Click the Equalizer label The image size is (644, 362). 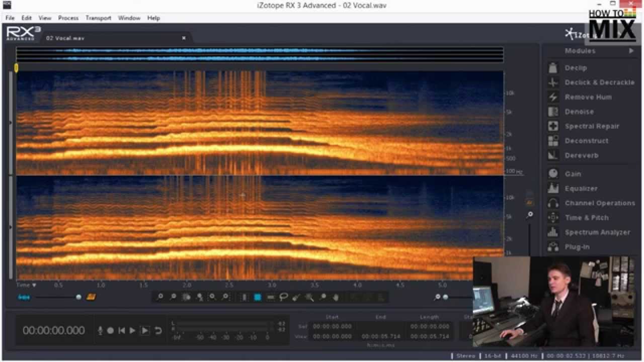point(581,189)
